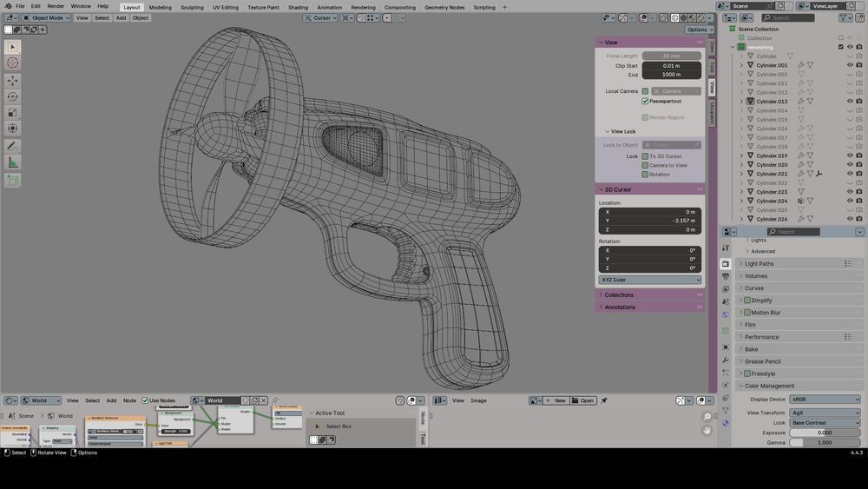Open the viewport Add menu button
Screen dimensions: 868x489
click(x=121, y=17)
